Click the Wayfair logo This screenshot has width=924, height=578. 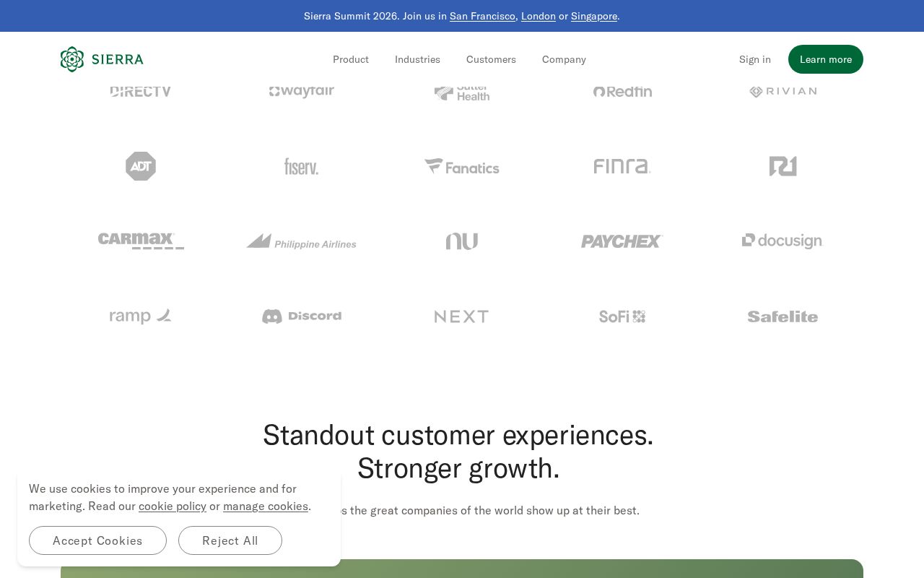[302, 92]
